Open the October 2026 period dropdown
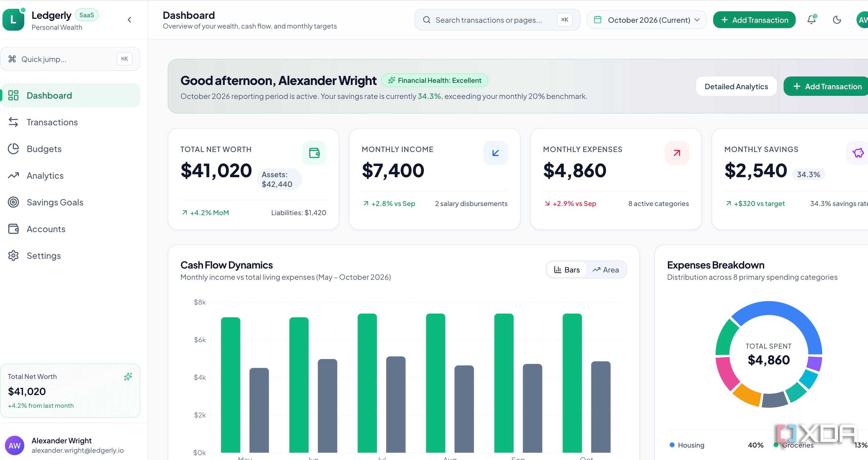 point(647,20)
